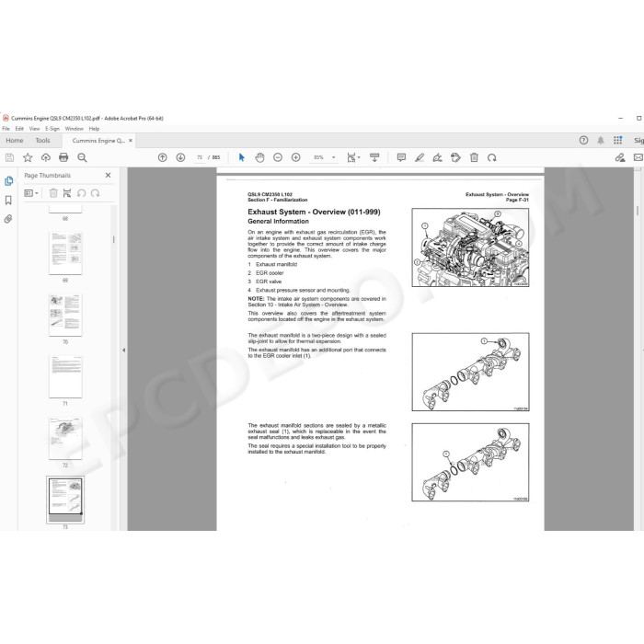This screenshot has width=644, height=644.
Task: Open the Edit menu
Action: point(19,129)
